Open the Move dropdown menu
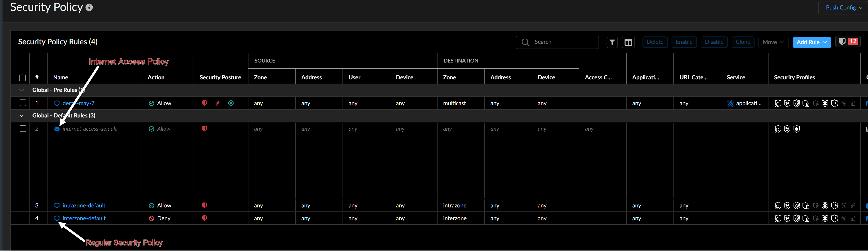 pyautogui.click(x=773, y=42)
